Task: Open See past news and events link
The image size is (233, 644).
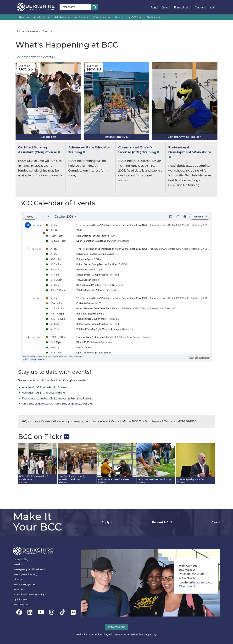Action: tap(35, 57)
